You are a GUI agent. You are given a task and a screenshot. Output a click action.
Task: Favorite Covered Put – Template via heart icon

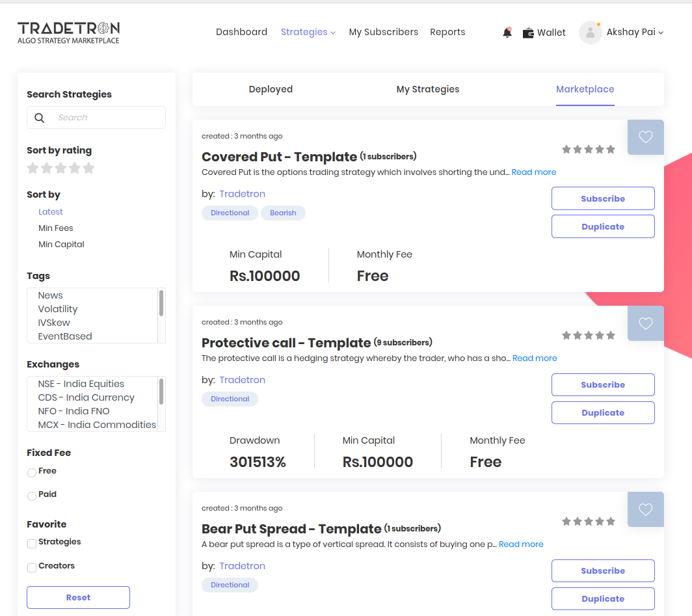(x=645, y=137)
